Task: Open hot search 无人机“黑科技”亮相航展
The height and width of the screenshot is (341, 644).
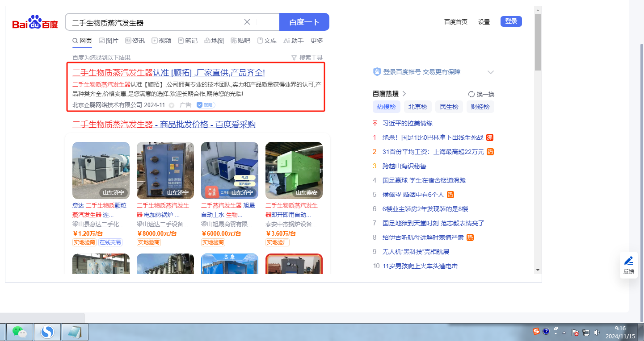Action: click(x=416, y=252)
